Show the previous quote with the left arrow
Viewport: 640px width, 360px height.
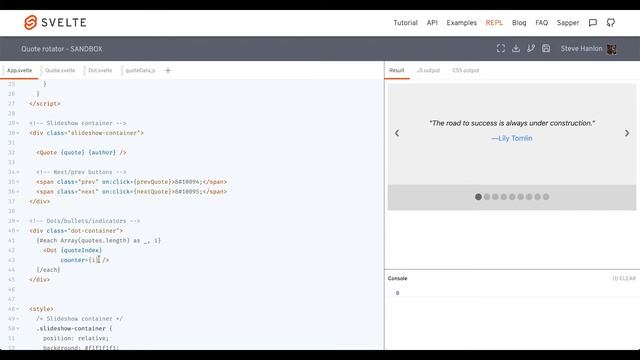pyautogui.click(x=397, y=133)
